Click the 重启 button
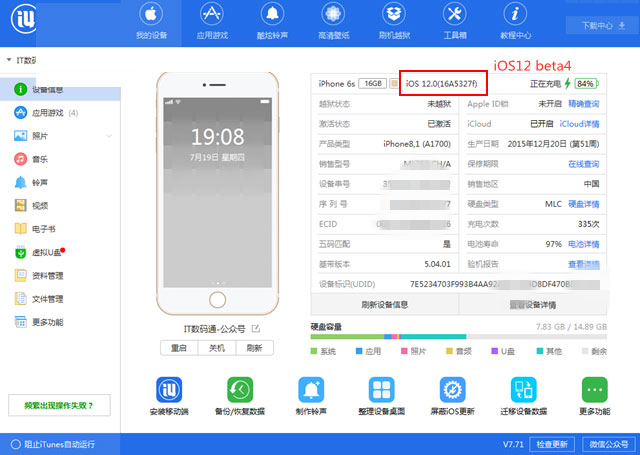 [179, 348]
